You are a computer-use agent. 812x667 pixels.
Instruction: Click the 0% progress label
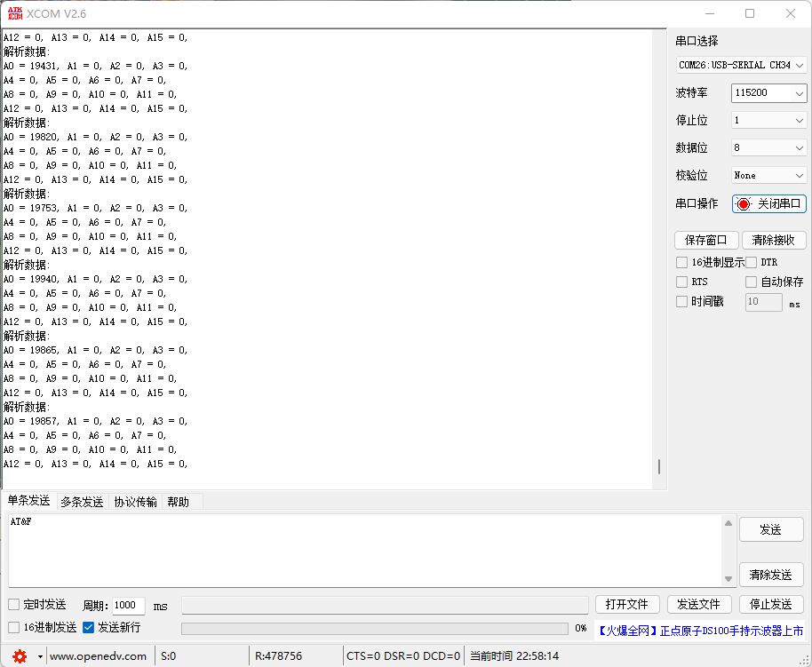pos(581,628)
